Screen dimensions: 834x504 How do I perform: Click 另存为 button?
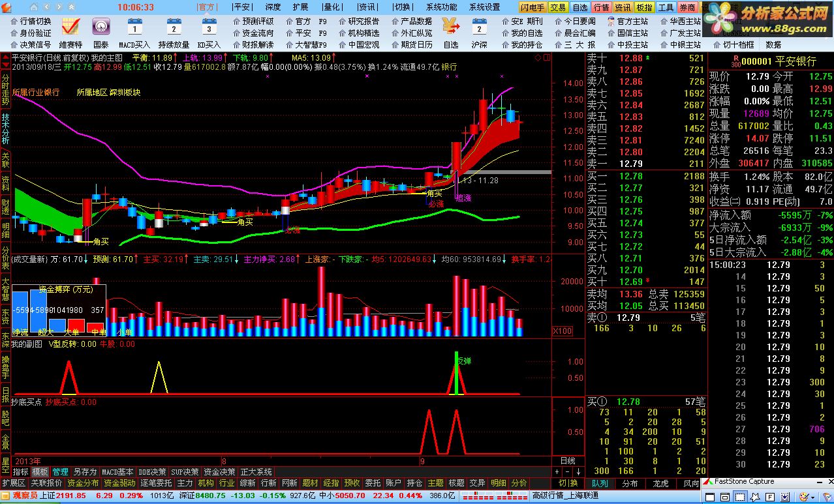pos(85,471)
